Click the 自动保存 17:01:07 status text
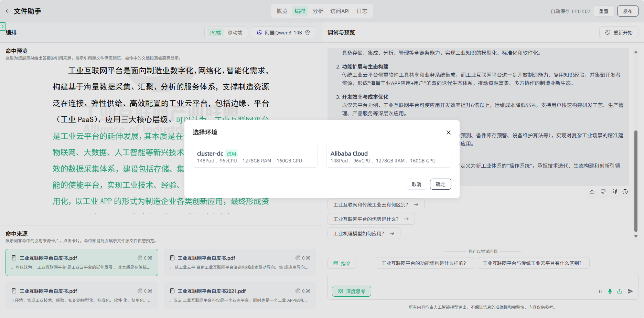The image size is (644, 318). [570, 11]
